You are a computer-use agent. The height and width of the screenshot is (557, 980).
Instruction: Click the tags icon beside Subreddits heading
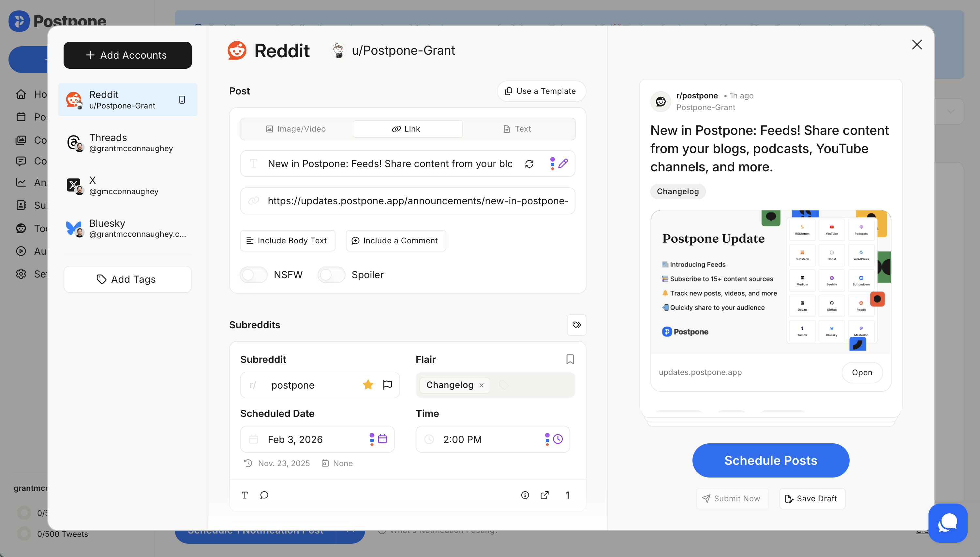(576, 325)
